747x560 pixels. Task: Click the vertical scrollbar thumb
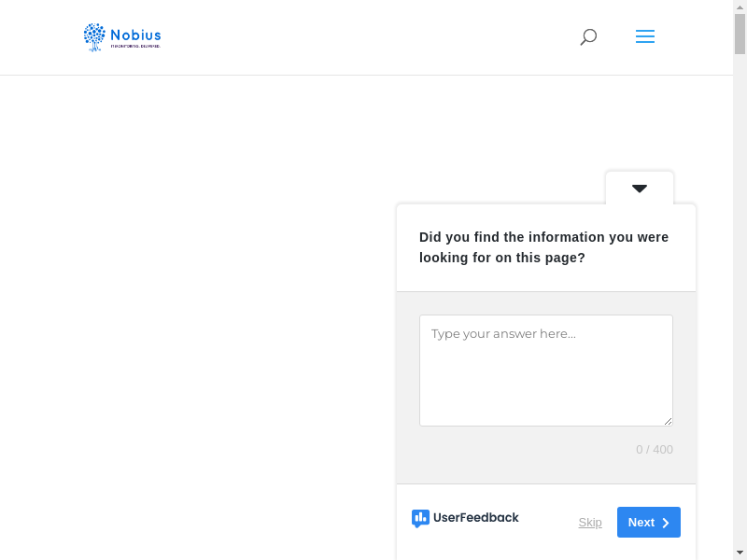740,35
